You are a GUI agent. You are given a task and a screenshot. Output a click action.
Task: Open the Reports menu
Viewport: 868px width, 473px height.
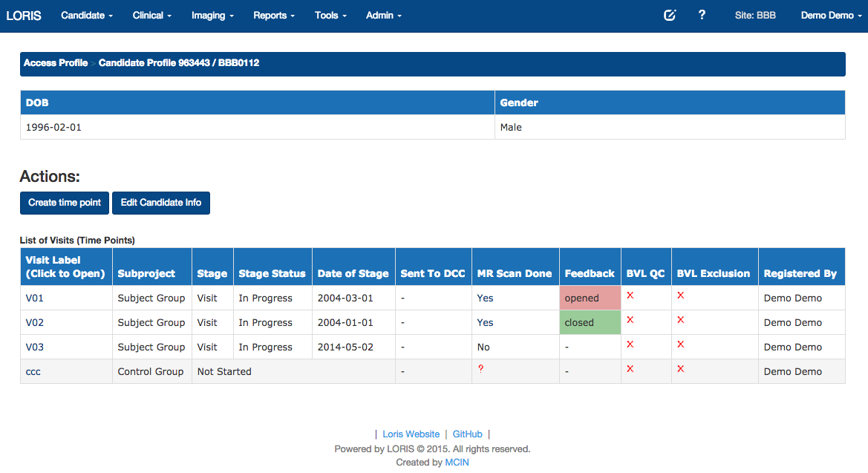273,16
